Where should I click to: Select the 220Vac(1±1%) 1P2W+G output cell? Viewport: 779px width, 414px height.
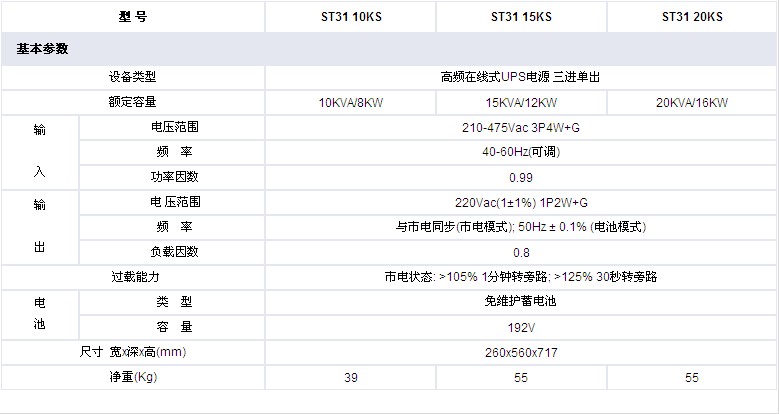520,202
